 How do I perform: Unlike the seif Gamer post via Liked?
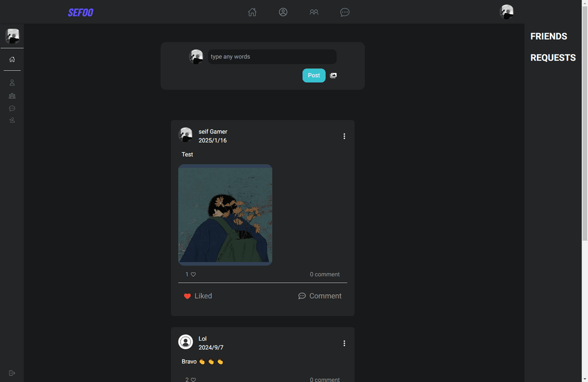(x=198, y=296)
